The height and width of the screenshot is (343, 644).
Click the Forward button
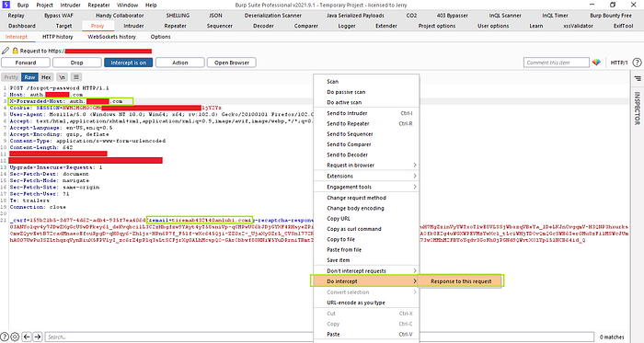click(26, 63)
